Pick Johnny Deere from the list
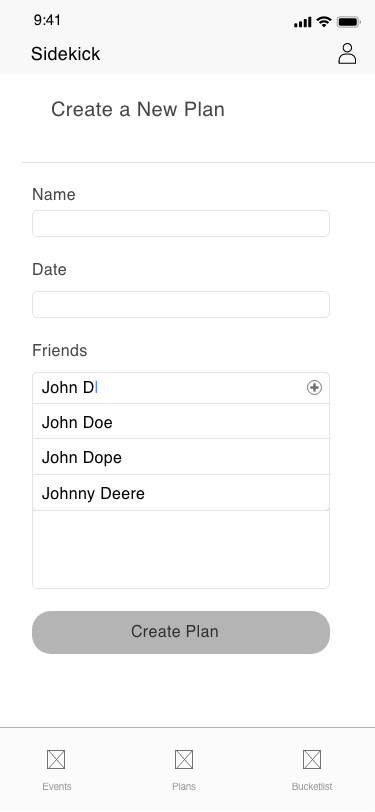Viewport: 375px width, 812px height. tap(181, 493)
